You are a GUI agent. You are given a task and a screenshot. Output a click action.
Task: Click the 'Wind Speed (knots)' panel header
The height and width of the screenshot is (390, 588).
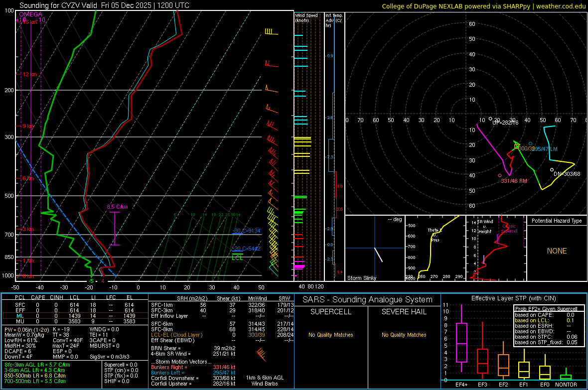pyautogui.click(x=306, y=17)
